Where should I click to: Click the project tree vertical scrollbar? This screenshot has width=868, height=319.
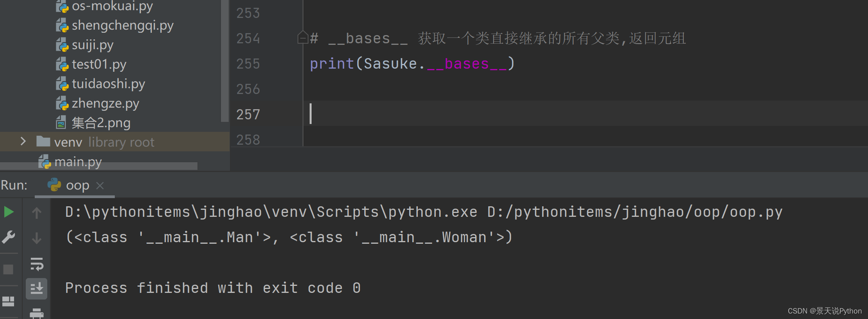tap(225, 61)
